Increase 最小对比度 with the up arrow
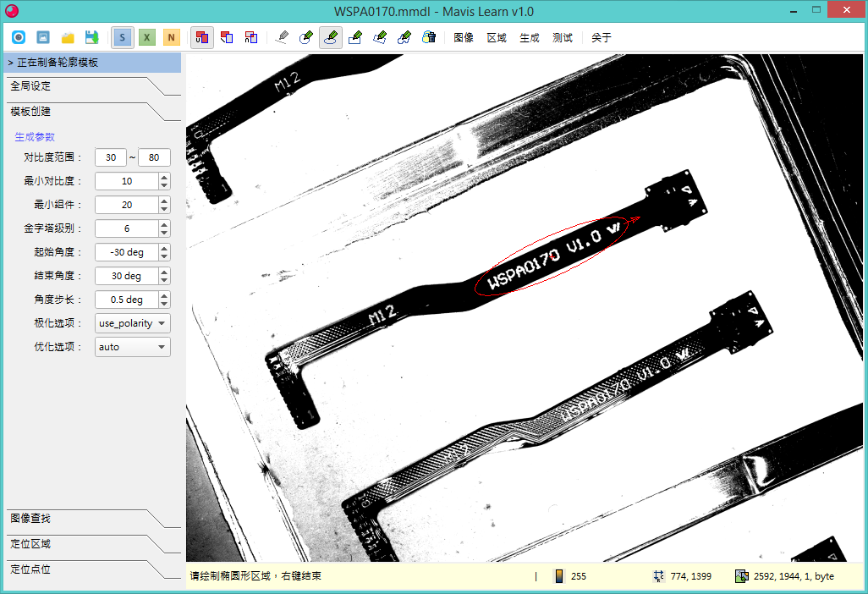The height and width of the screenshot is (594, 868). pyautogui.click(x=164, y=177)
